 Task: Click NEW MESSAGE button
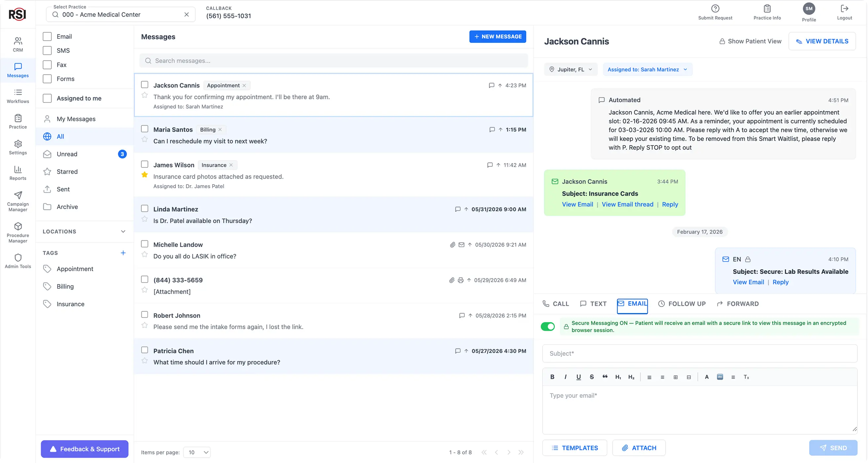(x=497, y=36)
